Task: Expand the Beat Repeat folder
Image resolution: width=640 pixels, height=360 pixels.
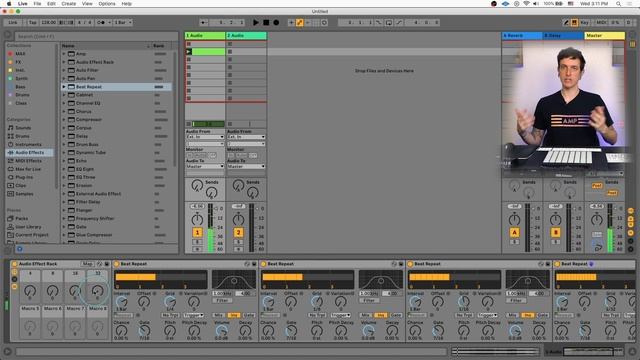Action: [64, 87]
